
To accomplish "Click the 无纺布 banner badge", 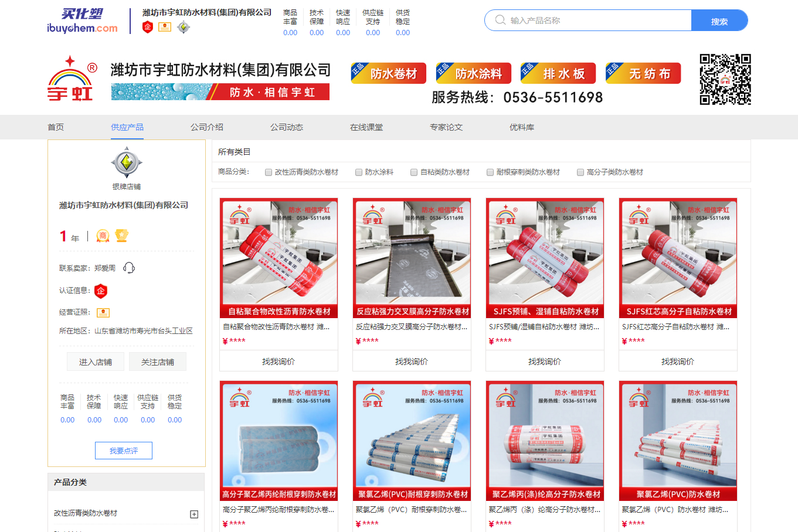I will (643, 73).
